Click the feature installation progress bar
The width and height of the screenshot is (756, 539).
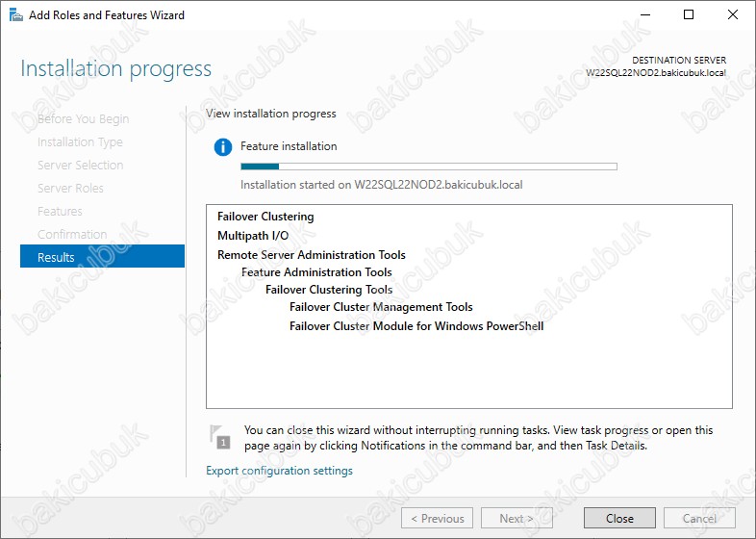pyautogui.click(x=429, y=167)
